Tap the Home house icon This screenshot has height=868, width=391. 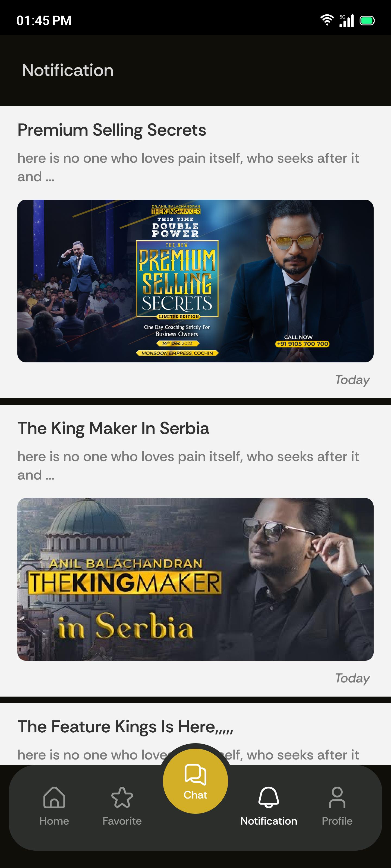coord(54,797)
